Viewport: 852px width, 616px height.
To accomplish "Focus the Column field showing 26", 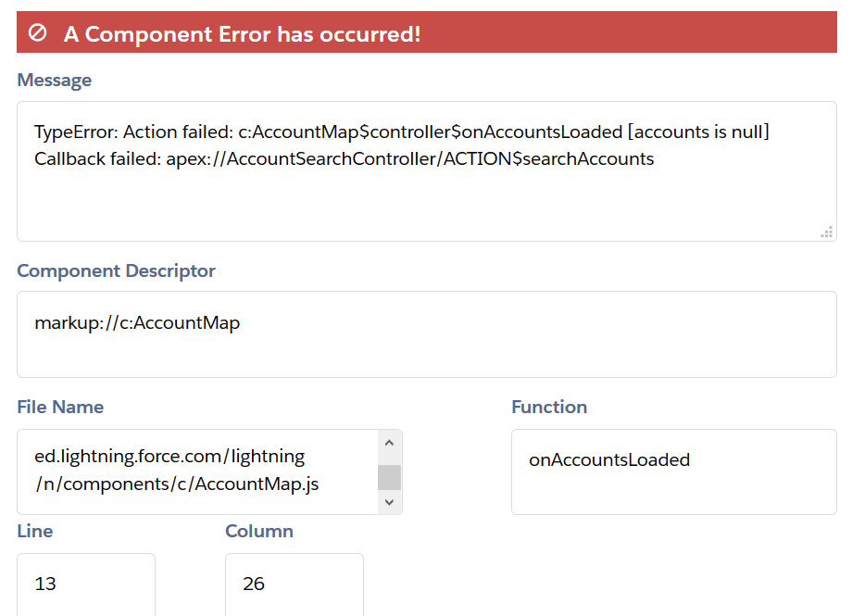I will tap(294, 584).
